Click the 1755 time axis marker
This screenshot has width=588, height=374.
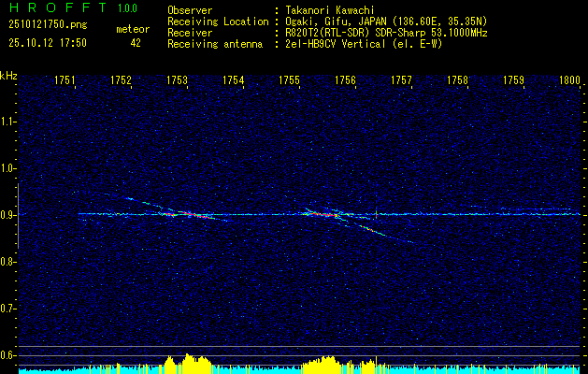tap(289, 79)
